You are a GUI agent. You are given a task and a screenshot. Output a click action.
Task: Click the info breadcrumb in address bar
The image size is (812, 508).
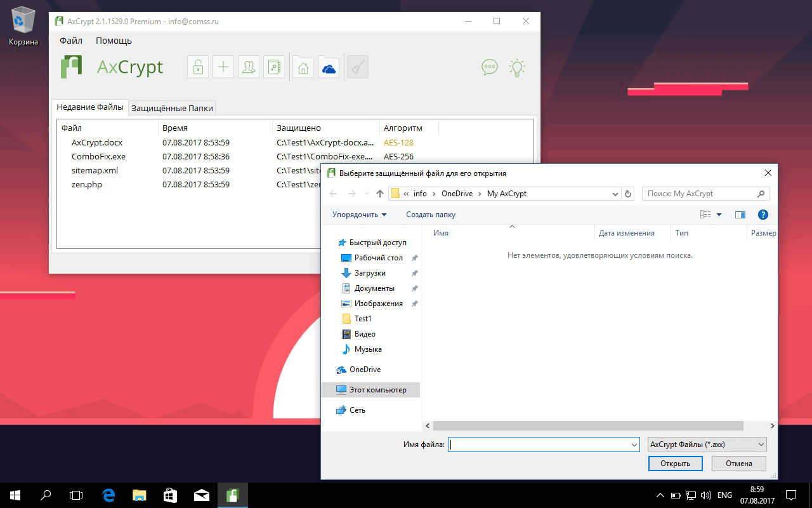coord(420,194)
